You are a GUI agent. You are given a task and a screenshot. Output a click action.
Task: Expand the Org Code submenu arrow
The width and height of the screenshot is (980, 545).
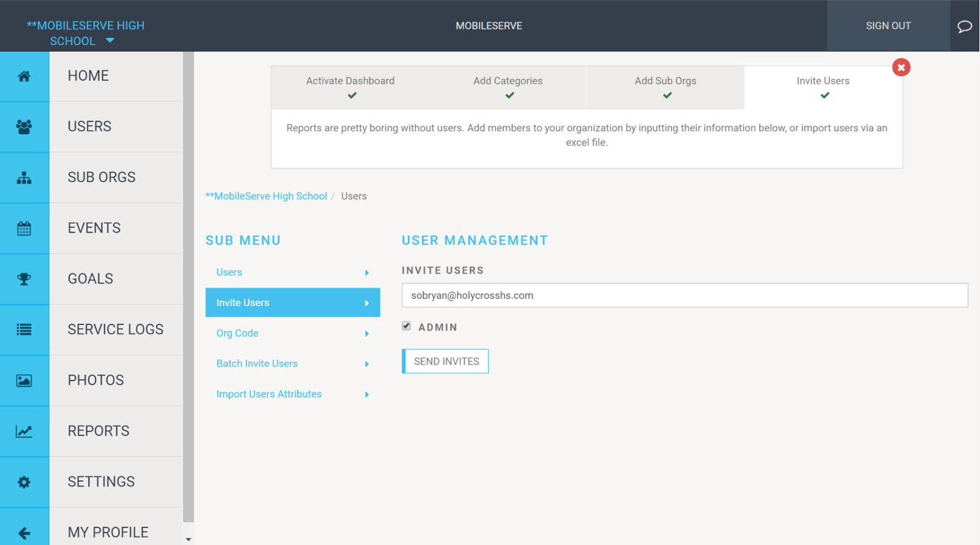click(x=367, y=333)
